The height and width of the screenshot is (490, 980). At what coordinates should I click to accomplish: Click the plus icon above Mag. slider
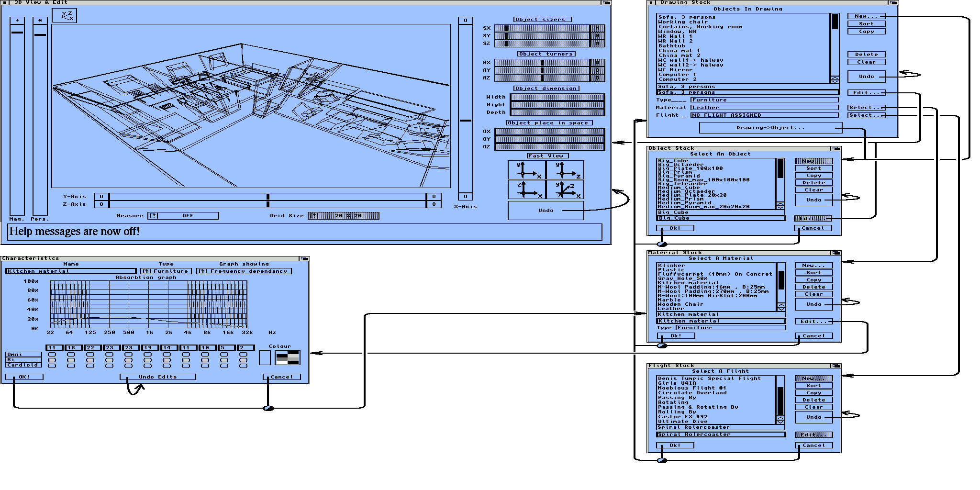pyautogui.click(x=17, y=21)
